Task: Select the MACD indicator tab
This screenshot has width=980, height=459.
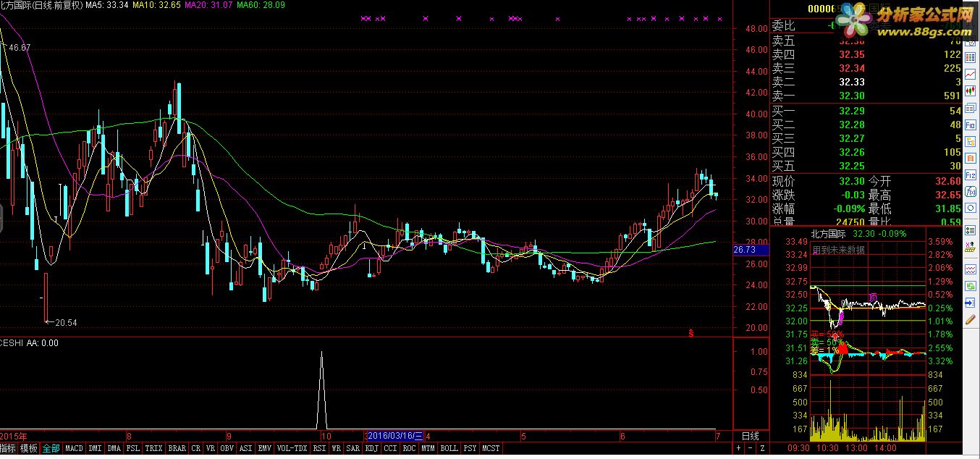Action: pos(74,448)
